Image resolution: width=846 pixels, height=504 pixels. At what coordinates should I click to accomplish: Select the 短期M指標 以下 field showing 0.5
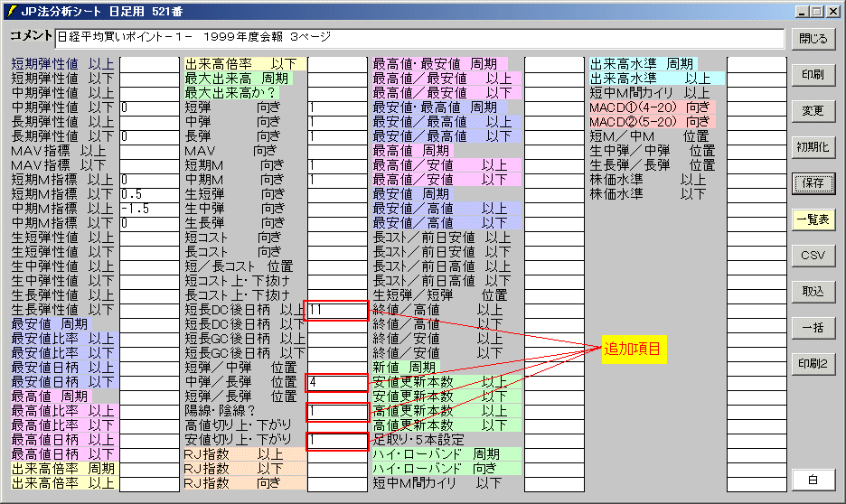point(149,194)
